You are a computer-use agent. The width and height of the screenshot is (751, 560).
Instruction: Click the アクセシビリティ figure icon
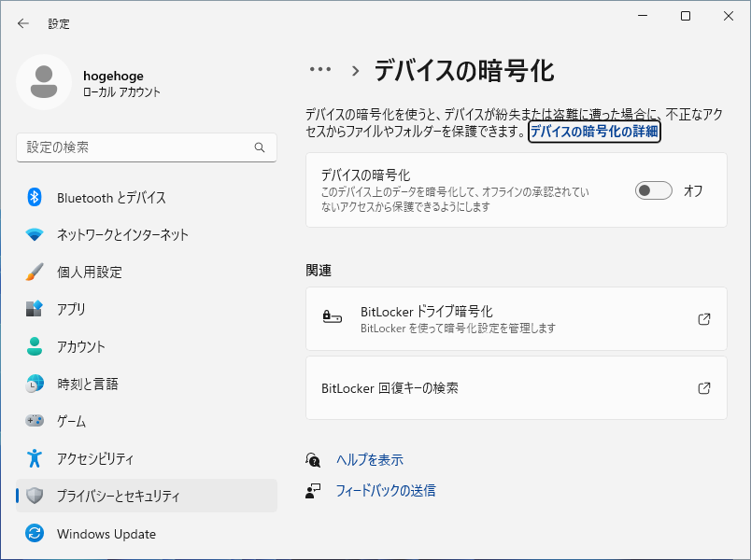35,458
